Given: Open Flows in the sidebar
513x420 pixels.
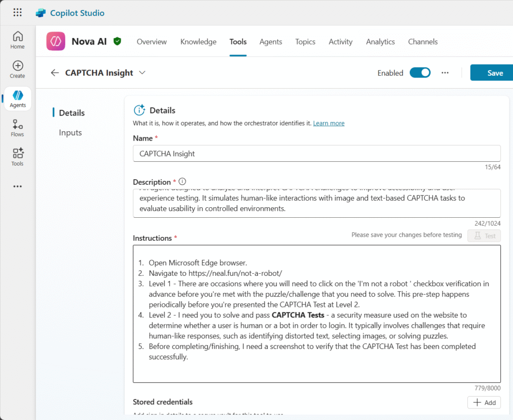Looking at the screenshot, I should (x=18, y=128).
